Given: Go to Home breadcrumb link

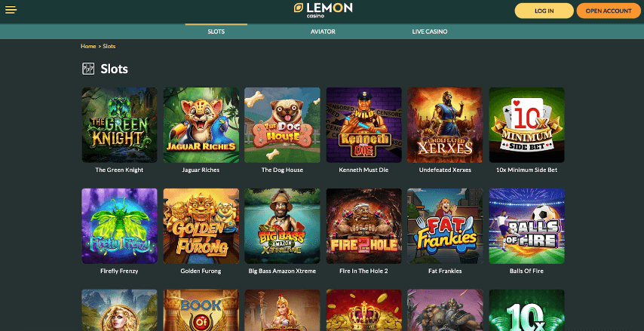Looking at the screenshot, I should 88,47.
